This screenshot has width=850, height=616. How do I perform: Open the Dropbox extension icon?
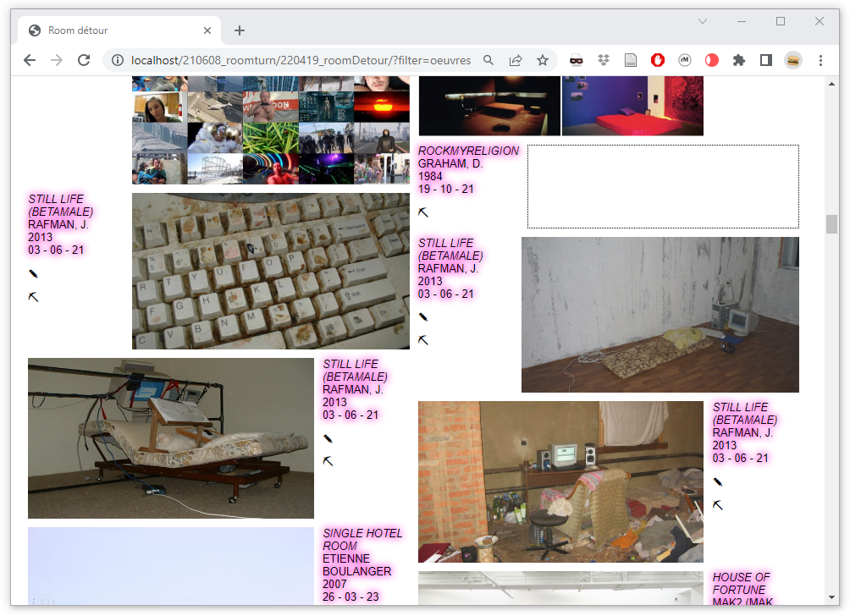pos(604,60)
